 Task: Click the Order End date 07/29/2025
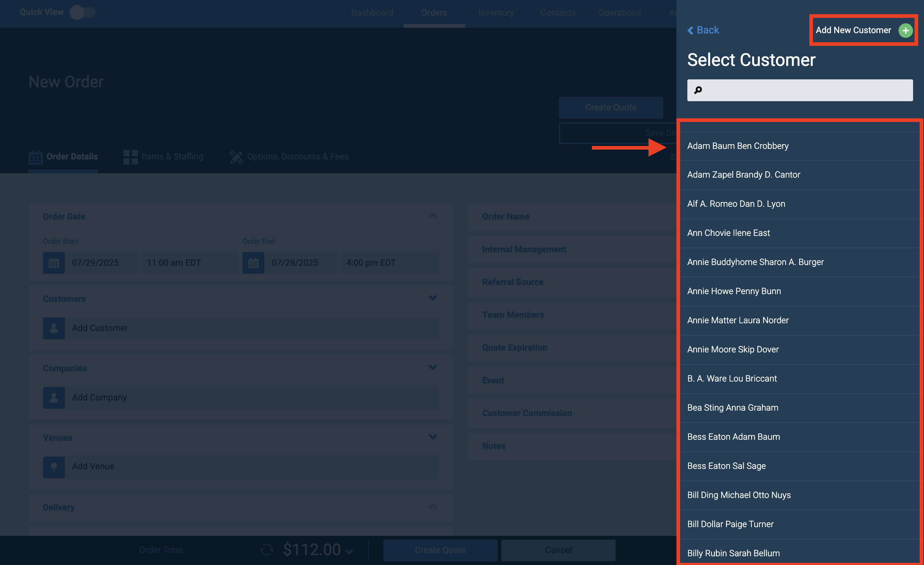[300, 263]
